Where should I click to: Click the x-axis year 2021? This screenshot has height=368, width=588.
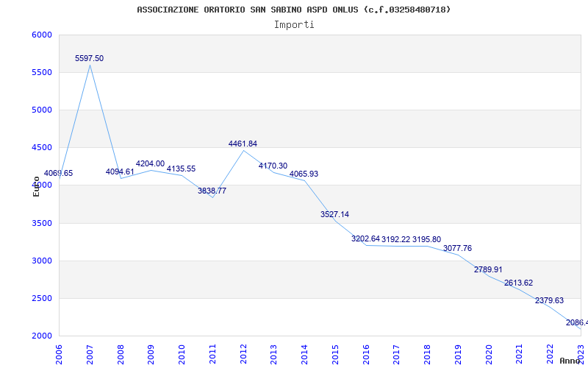[x=520, y=355]
